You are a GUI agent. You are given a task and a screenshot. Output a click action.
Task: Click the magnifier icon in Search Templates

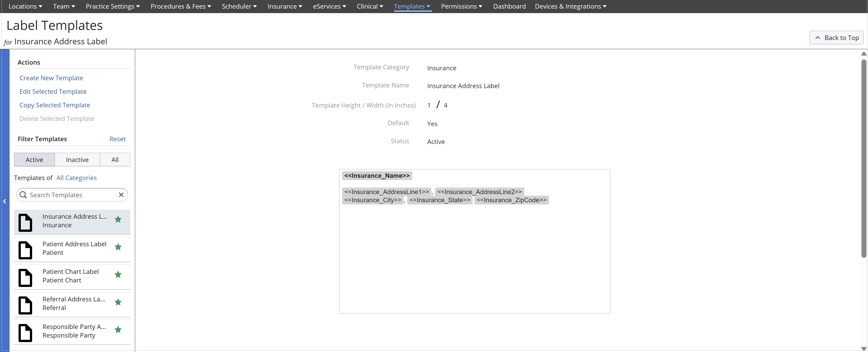23,195
